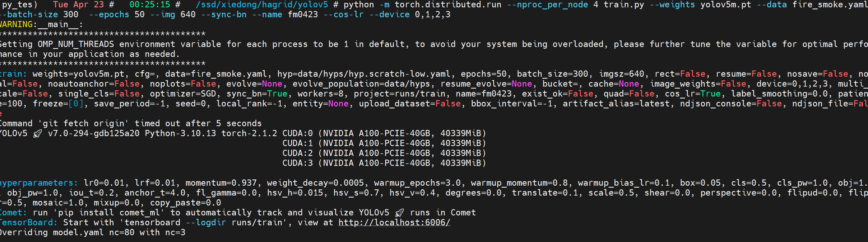Click the 'Comet:' label
The height and width of the screenshot is (242, 868).
pos(13,213)
